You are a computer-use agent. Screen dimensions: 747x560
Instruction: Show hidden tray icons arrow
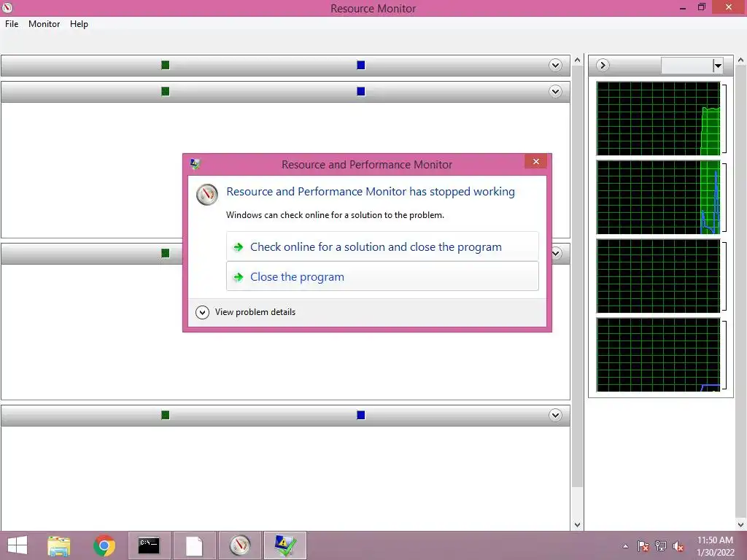pyautogui.click(x=625, y=546)
